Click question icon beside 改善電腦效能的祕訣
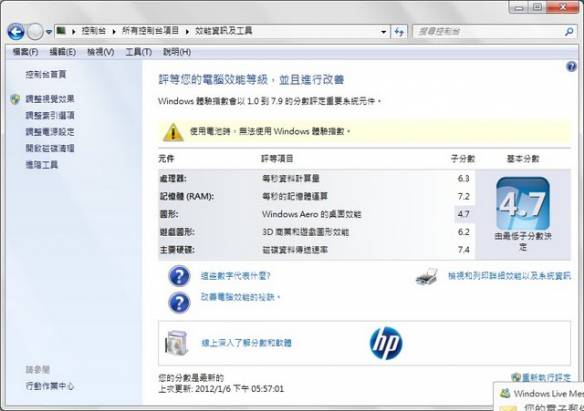The image size is (584, 411). 179,303
